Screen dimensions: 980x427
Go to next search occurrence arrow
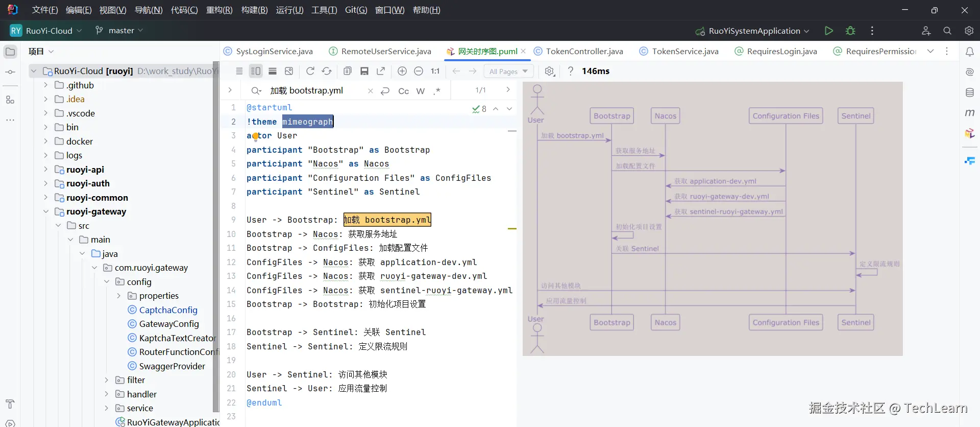(508, 90)
